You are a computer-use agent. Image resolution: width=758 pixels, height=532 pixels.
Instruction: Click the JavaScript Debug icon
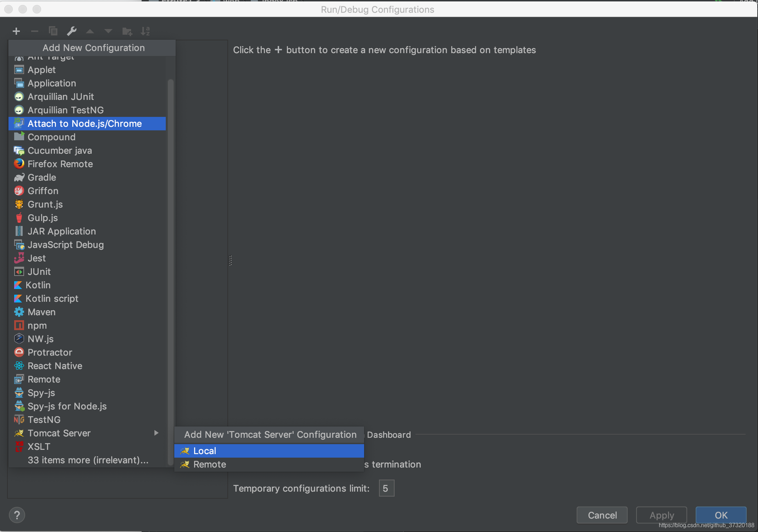click(x=19, y=245)
